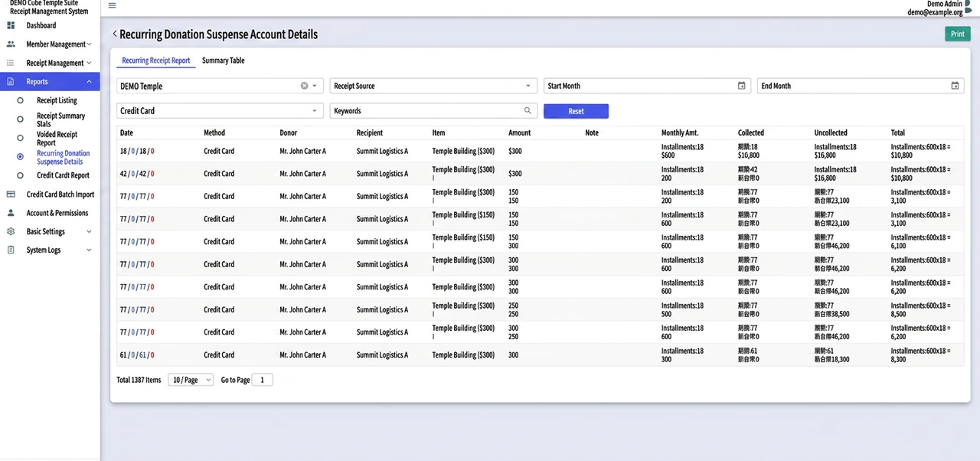Open Voided Receipt Report in the sidebar

pos(57,139)
